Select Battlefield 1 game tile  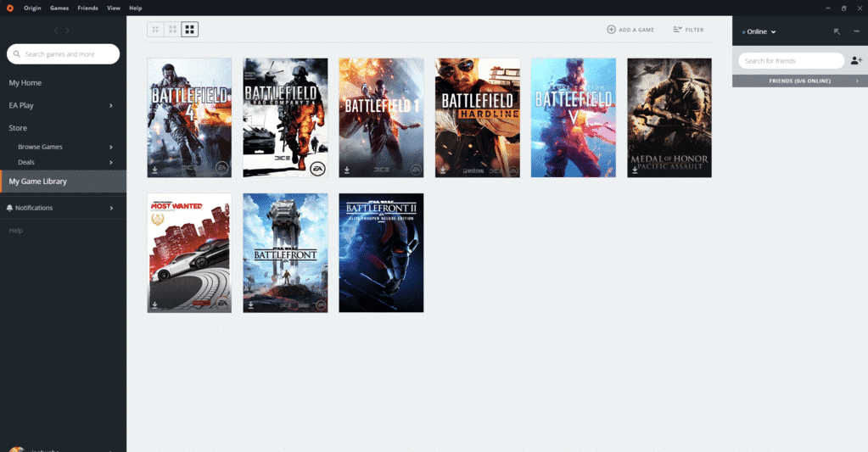(x=381, y=118)
